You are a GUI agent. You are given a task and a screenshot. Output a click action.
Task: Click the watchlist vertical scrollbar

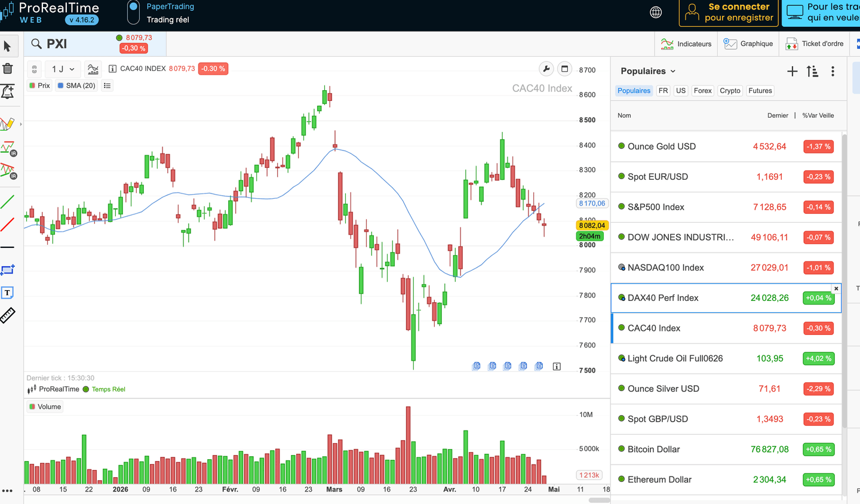[x=844, y=281]
